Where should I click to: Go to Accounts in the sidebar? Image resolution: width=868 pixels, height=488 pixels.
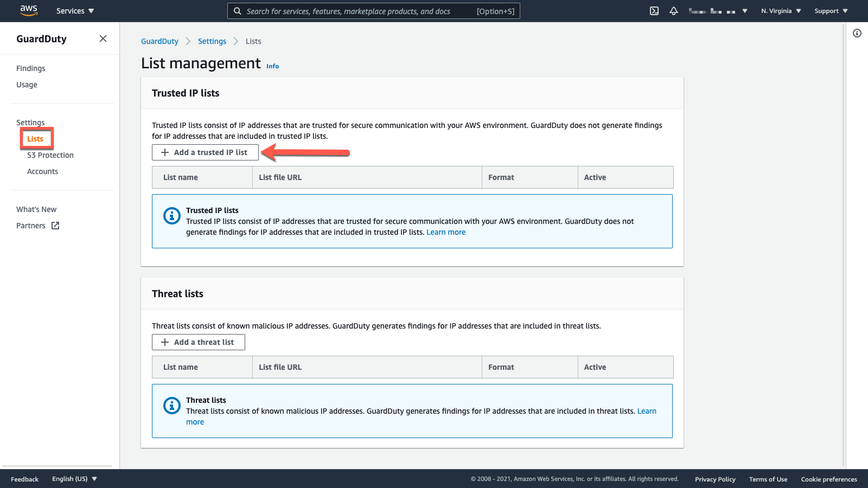(x=43, y=171)
